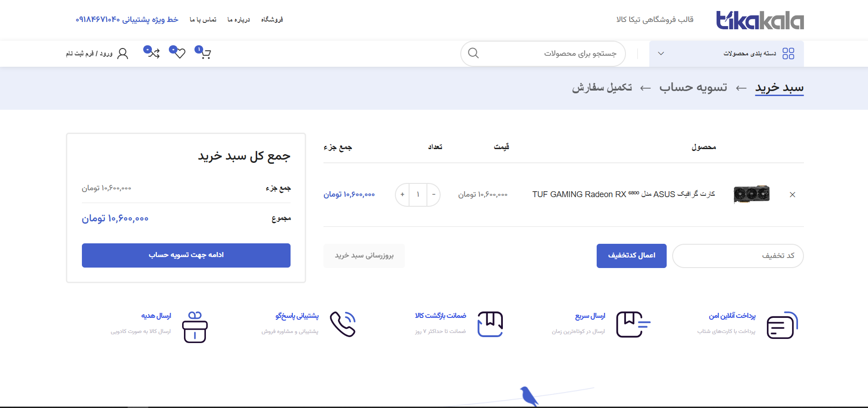Go to تسویه حساب checkout step
The width and height of the screenshot is (868, 408).
pyautogui.click(x=693, y=87)
